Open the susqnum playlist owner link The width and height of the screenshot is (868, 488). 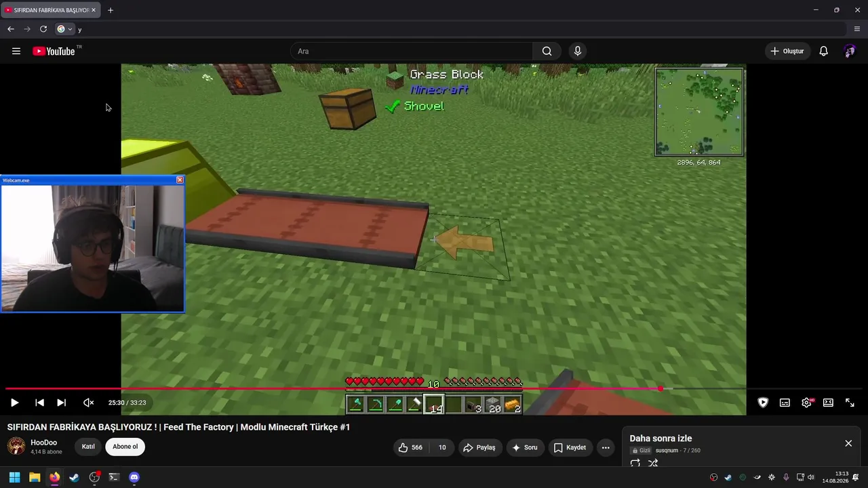coord(667,451)
